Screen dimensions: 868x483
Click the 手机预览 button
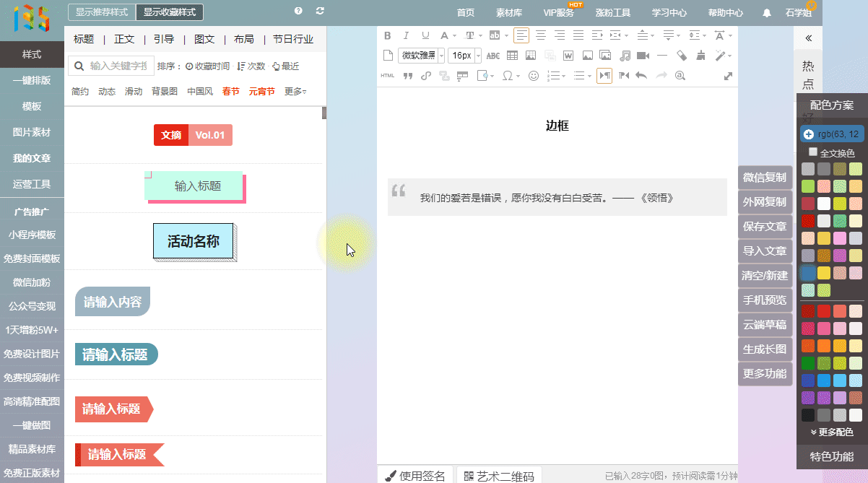coord(765,300)
